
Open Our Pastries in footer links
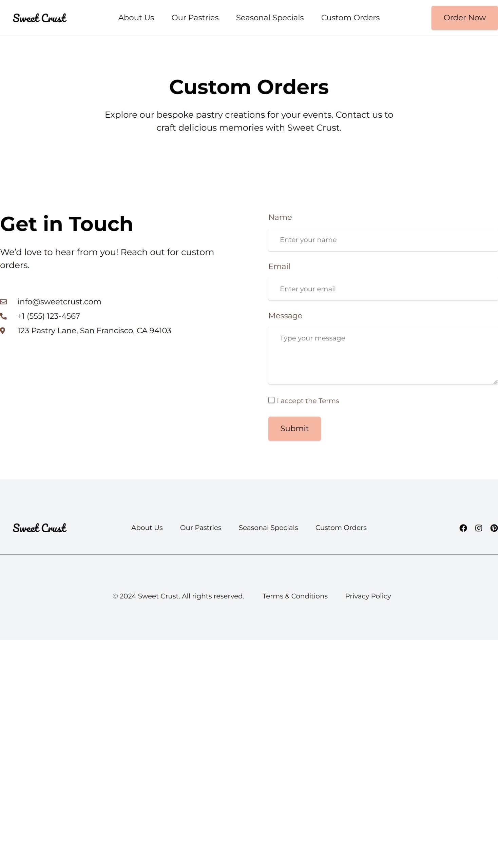pyautogui.click(x=201, y=528)
